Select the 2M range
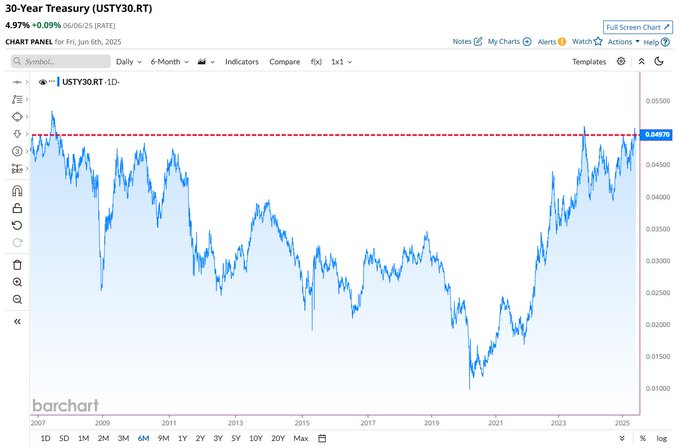The image size is (680, 448). click(103, 438)
